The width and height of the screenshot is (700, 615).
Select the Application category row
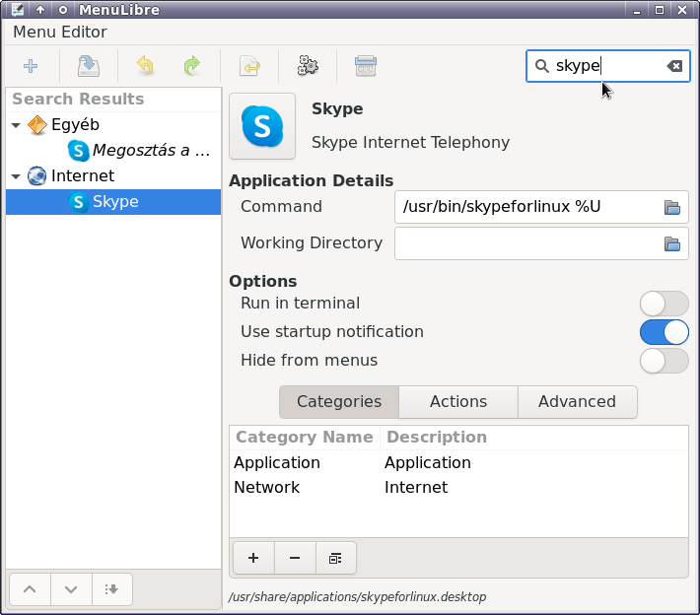[458, 463]
